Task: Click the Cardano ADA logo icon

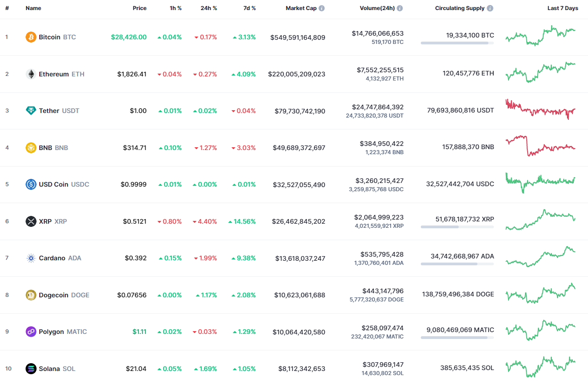Action: 31,258
